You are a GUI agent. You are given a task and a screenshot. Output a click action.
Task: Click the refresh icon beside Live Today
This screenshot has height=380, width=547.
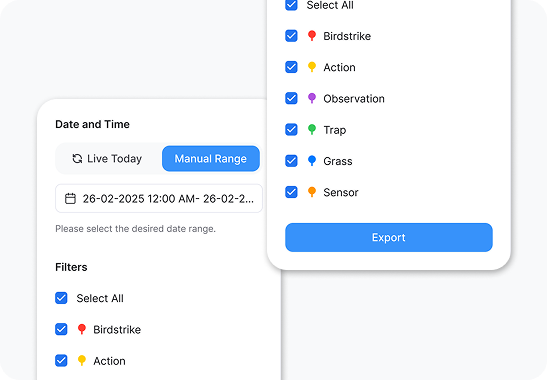pyautogui.click(x=77, y=158)
